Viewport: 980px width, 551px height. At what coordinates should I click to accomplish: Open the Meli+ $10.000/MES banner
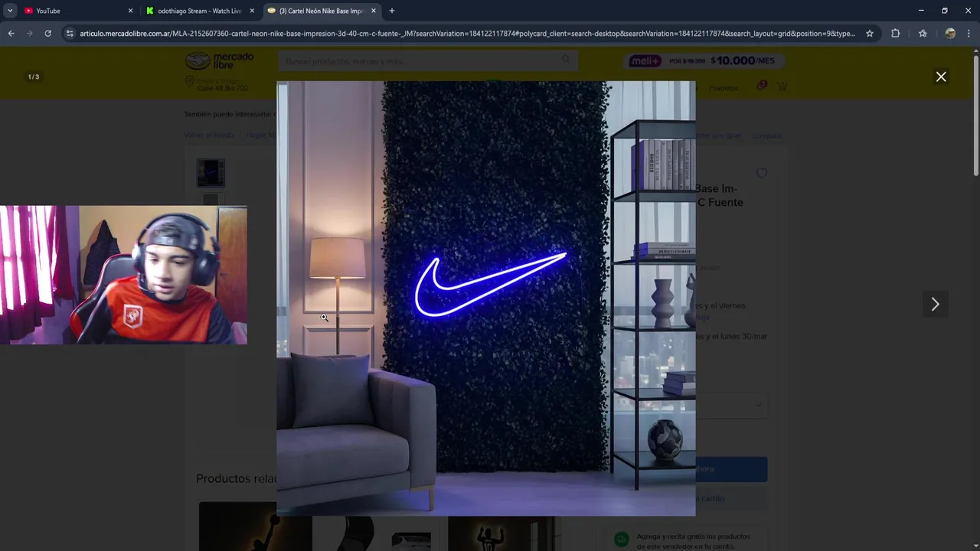(x=703, y=60)
